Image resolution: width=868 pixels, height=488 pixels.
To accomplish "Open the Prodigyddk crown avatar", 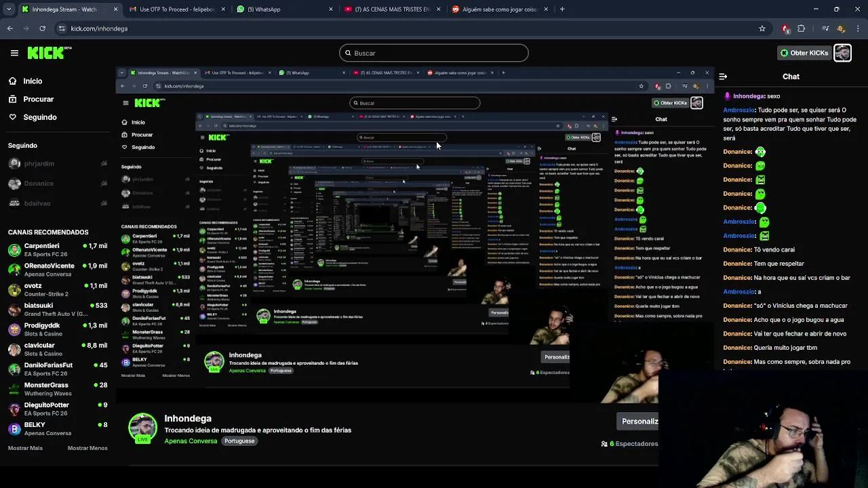I will (14, 329).
